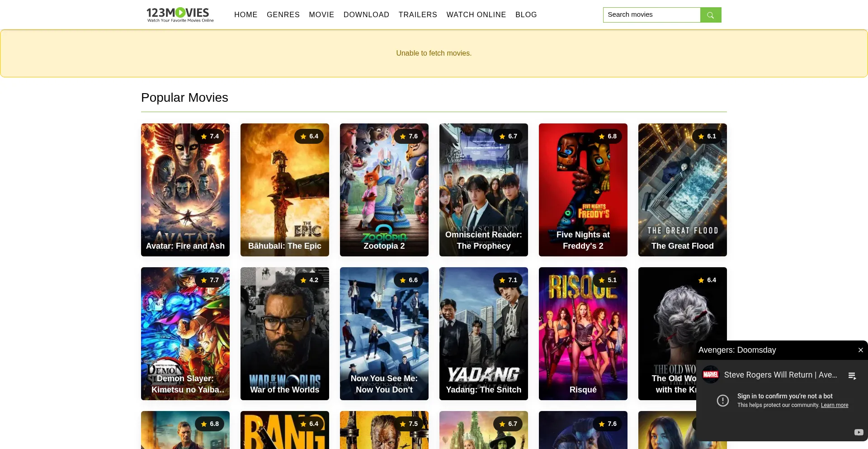Click the 7.7 rating badge on Demon Slayer

tap(210, 280)
